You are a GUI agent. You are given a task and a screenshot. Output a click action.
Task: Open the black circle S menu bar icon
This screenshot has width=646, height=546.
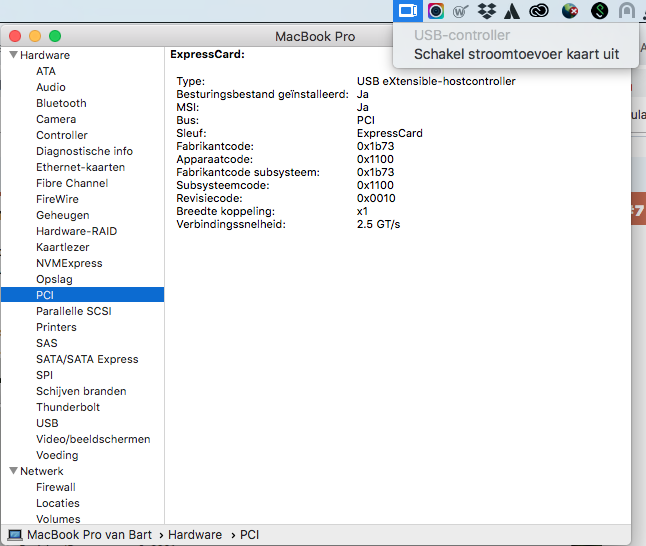pos(599,11)
